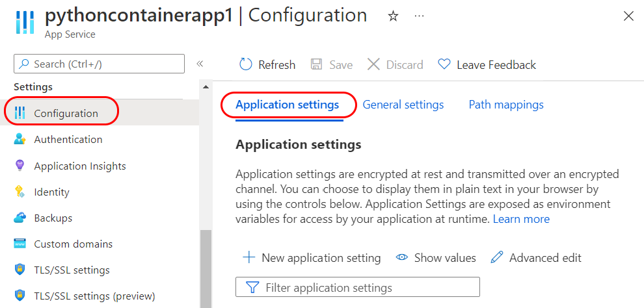Image resolution: width=644 pixels, height=308 pixels.
Task: Click the Authentication person icon
Action: (x=20, y=139)
